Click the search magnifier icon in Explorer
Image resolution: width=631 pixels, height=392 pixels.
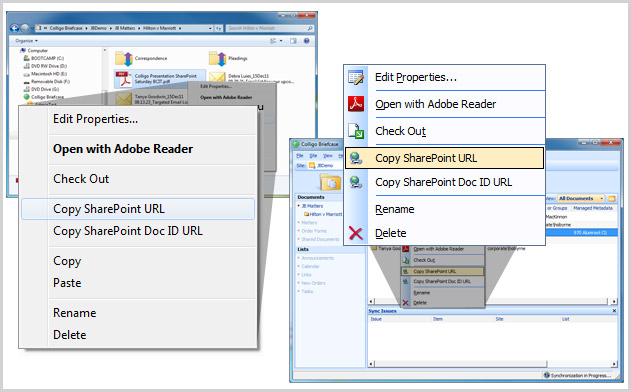coord(310,28)
